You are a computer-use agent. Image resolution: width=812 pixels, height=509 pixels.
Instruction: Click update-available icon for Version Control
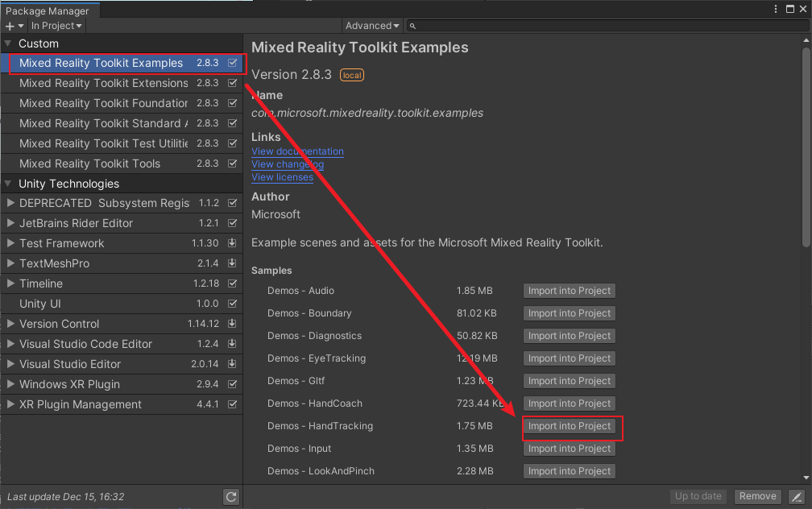pos(233,324)
